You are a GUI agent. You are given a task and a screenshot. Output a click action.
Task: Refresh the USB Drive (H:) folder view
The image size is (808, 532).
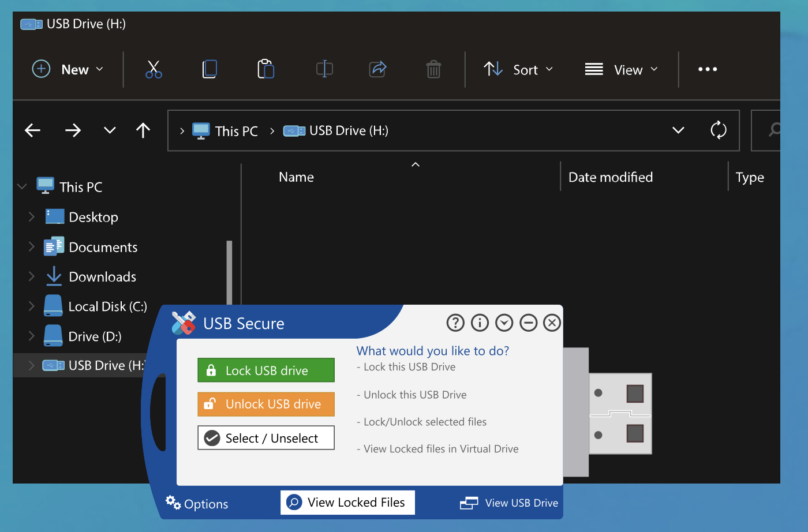coord(719,130)
